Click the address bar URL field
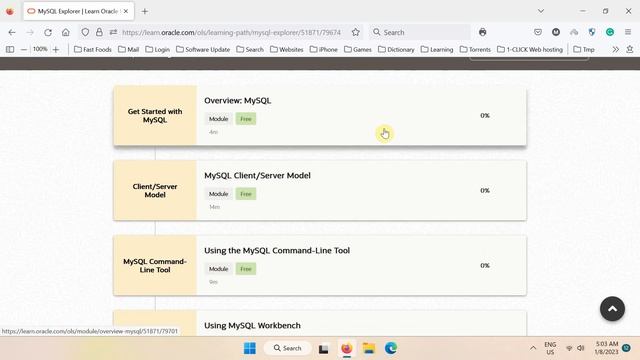 click(x=231, y=32)
